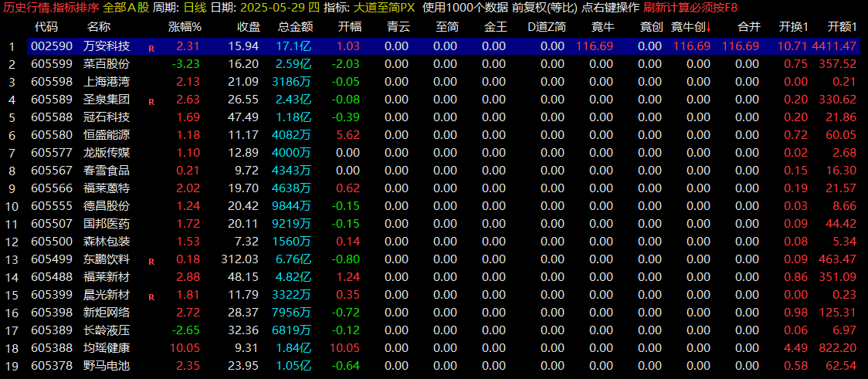Click the red sort arrow on 竟牛创
This screenshot has width=868, height=379.
[709, 28]
